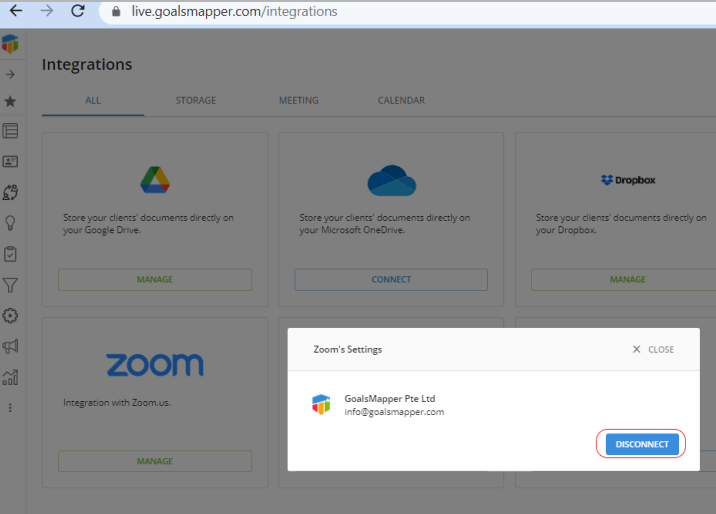Click the Integrations page heading
Screen dimensions: 716x514
click(87, 64)
